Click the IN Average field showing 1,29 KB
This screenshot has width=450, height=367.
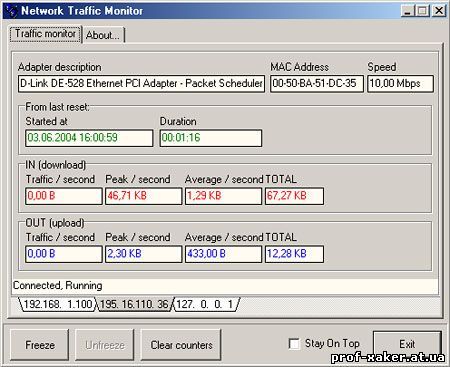(x=223, y=196)
